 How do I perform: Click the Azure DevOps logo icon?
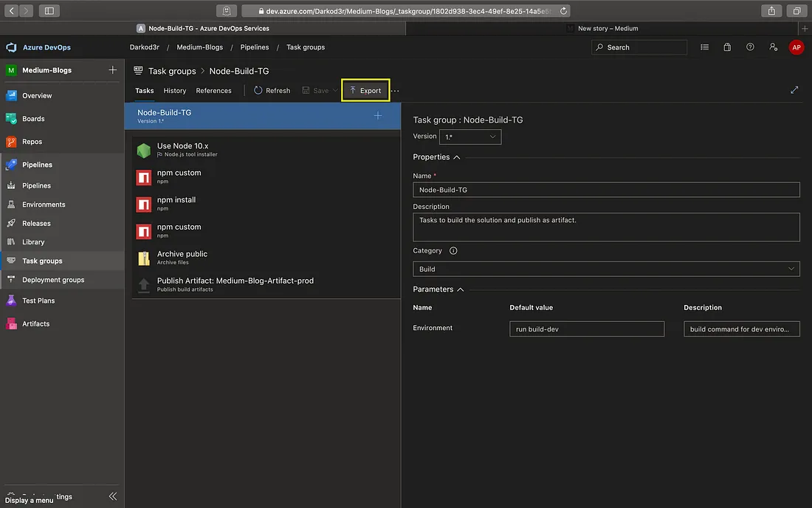pyautogui.click(x=11, y=47)
